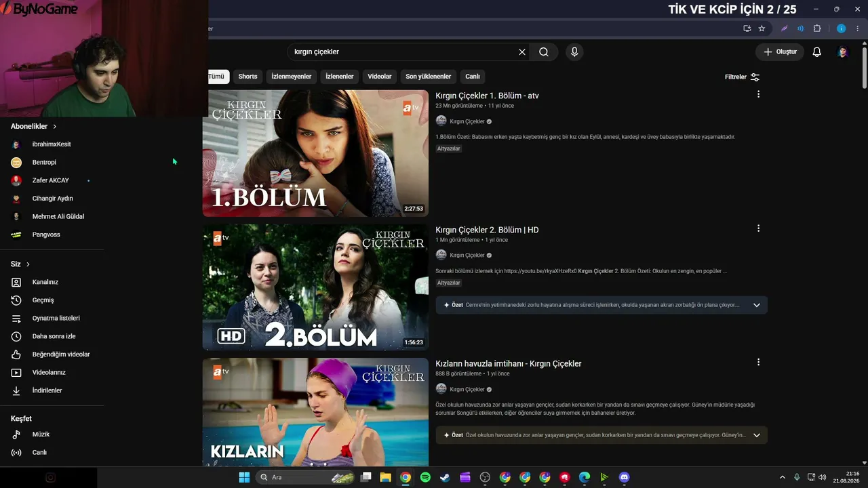Open Spotify from the taskbar

425,477
